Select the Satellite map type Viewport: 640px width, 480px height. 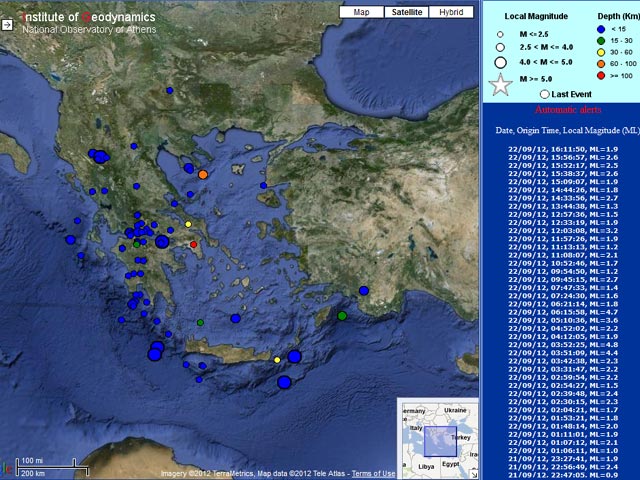click(x=405, y=12)
